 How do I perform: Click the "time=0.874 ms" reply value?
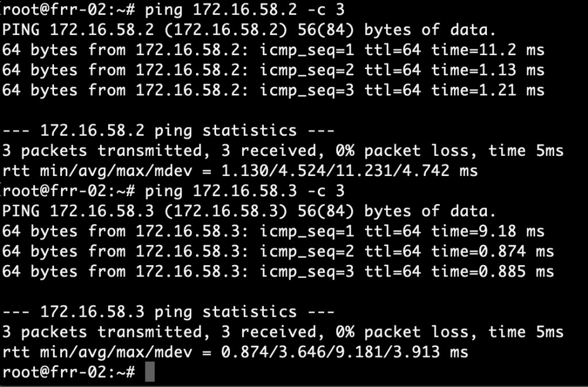(x=493, y=251)
